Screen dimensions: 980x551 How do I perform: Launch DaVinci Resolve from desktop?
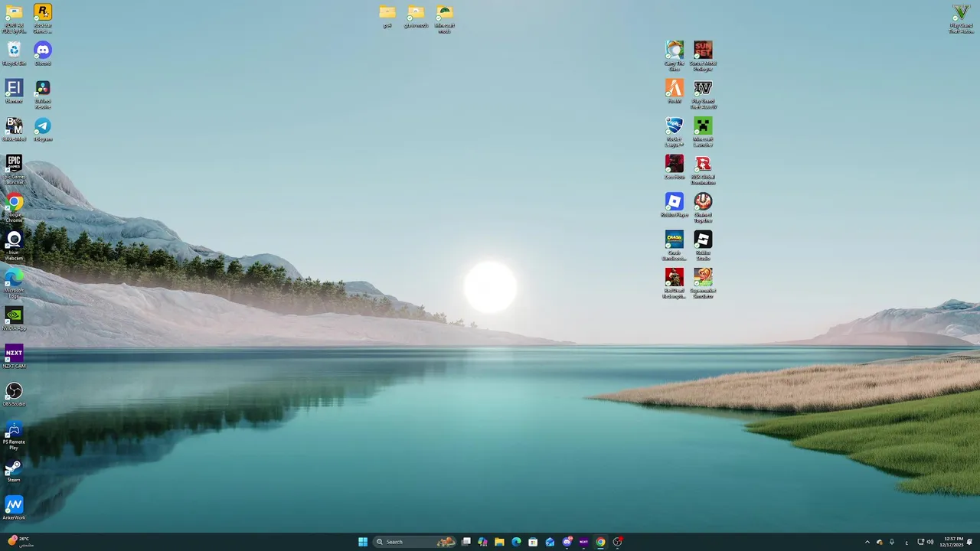tap(43, 94)
